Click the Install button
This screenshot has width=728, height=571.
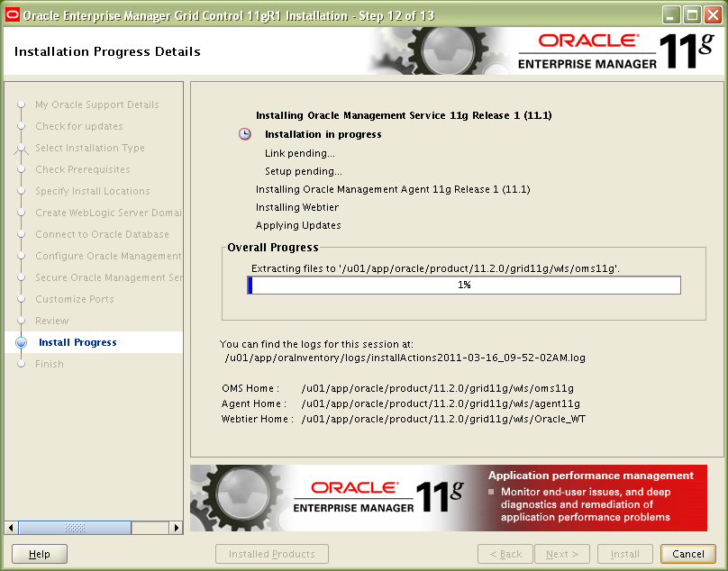coord(625,554)
